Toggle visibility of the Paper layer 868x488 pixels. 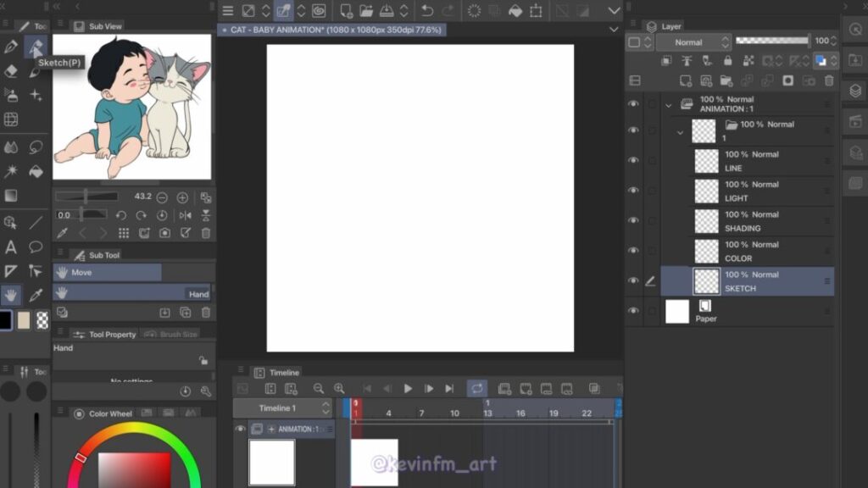pyautogui.click(x=633, y=312)
